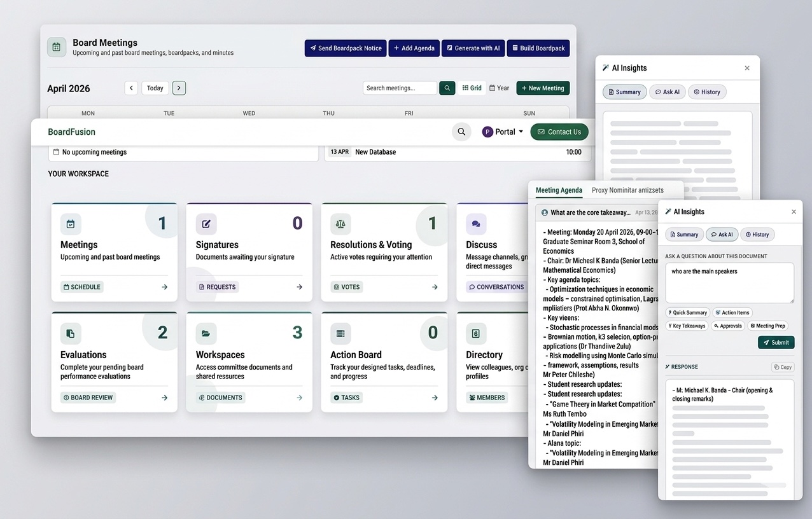The height and width of the screenshot is (519, 812).
Task: Switch calendar to Year view
Action: pos(500,88)
